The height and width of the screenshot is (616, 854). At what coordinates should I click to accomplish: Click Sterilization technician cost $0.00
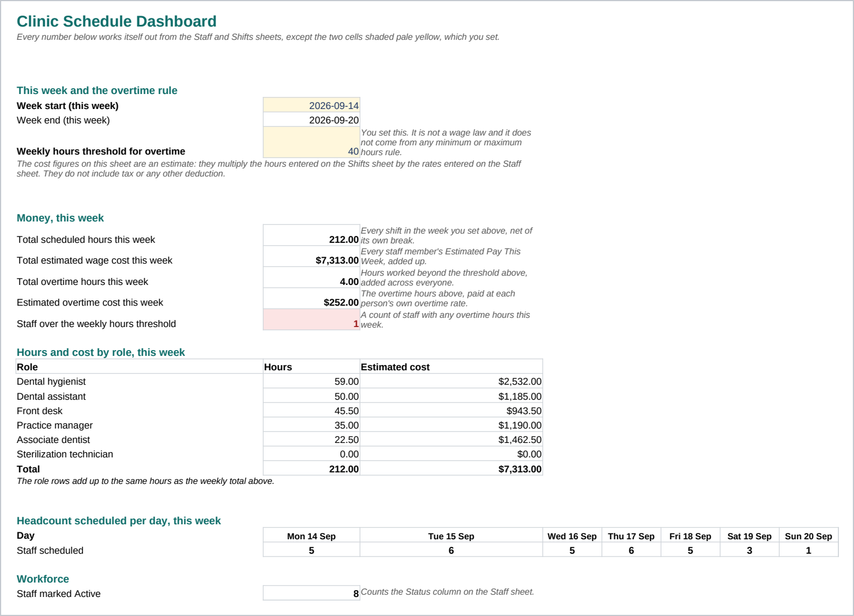(452, 454)
